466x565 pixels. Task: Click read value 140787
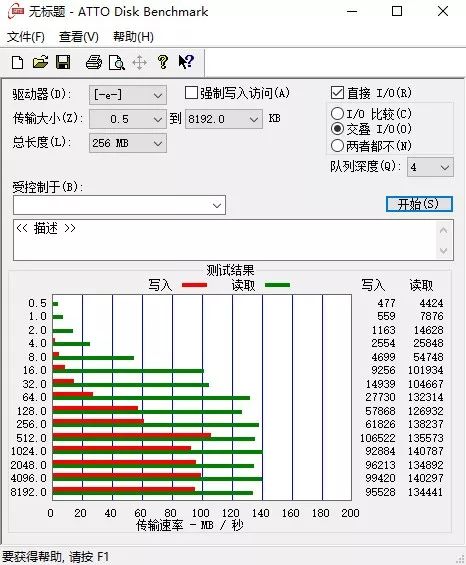point(425,451)
